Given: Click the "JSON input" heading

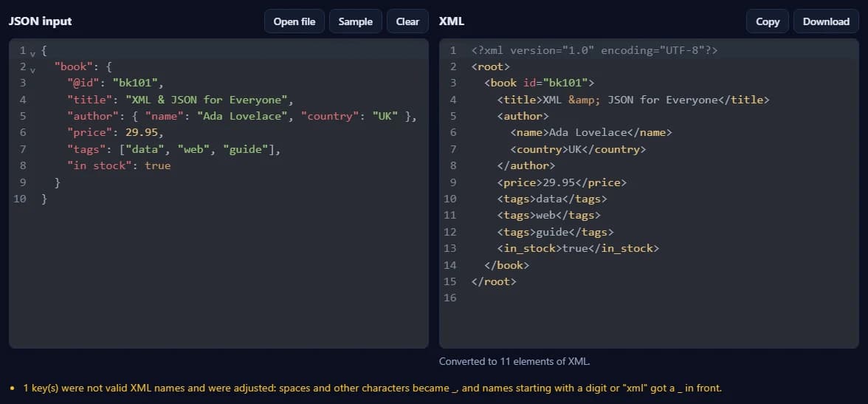Looking at the screenshot, I should coord(40,21).
